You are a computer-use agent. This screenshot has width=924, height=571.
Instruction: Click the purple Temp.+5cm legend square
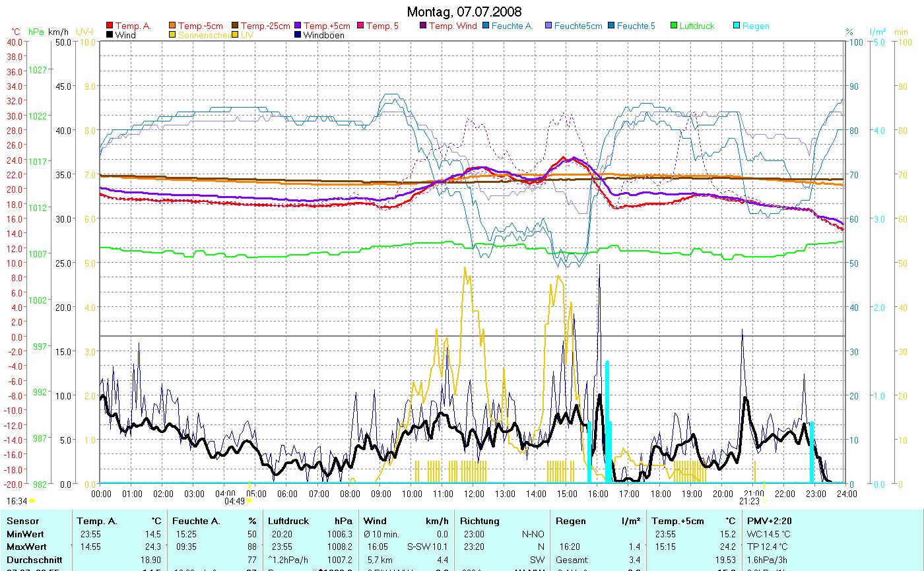pos(298,26)
